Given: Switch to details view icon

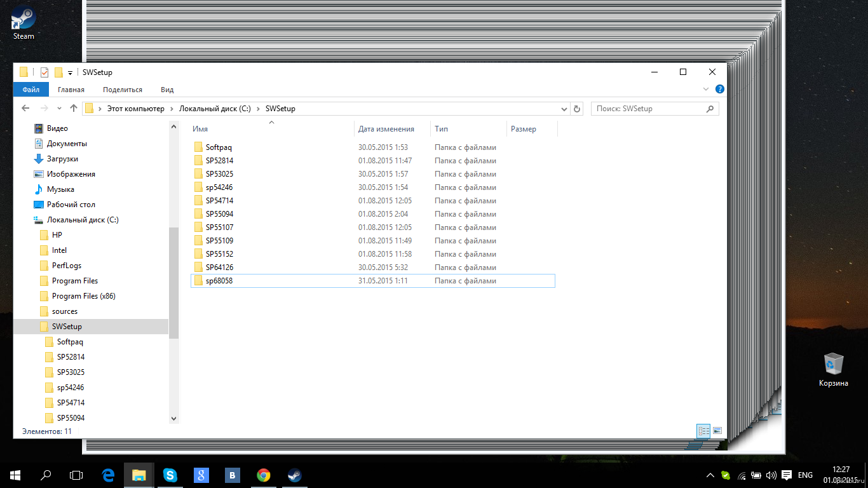Looking at the screenshot, I should tap(703, 431).
